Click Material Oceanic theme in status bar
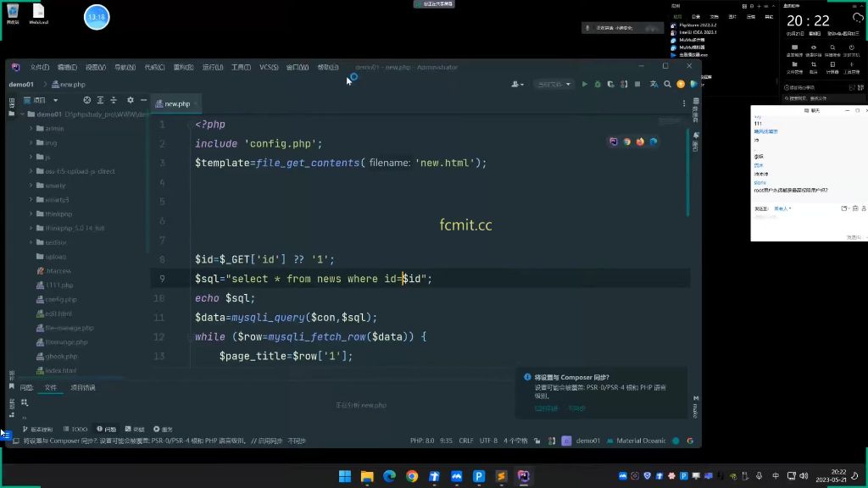Image resolution: width=868 pixels, height=488 pixels. [x=636, y=441]
